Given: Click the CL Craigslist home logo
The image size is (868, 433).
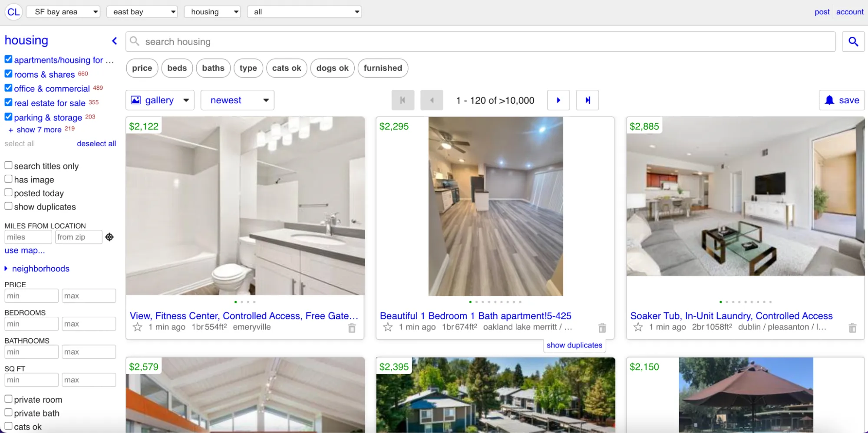Looking at the screenshot, I should coord(13,12).
